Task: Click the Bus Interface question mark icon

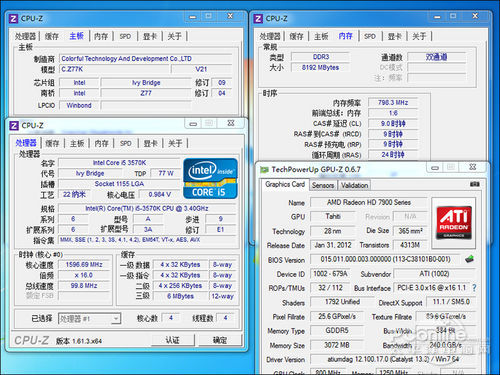Action: tap(474, 288)
